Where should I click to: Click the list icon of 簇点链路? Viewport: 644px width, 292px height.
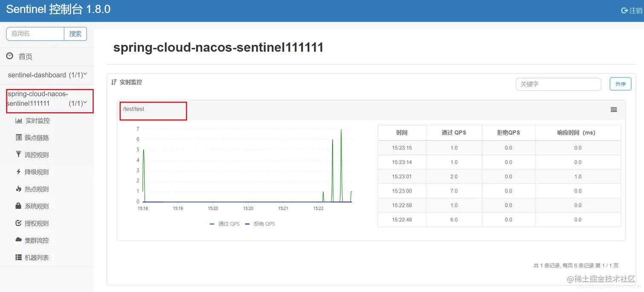coord(18,138)
